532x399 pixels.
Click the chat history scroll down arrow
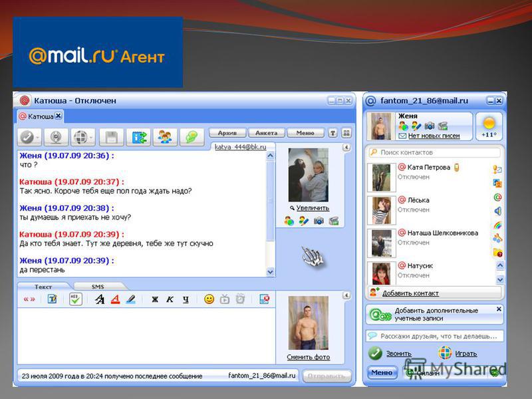point(271,272)
